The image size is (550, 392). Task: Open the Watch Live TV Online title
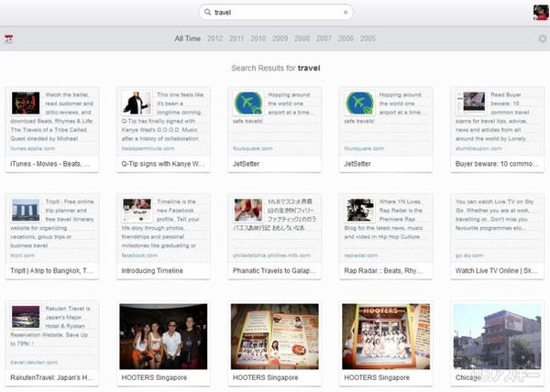(x=496, y=271)
